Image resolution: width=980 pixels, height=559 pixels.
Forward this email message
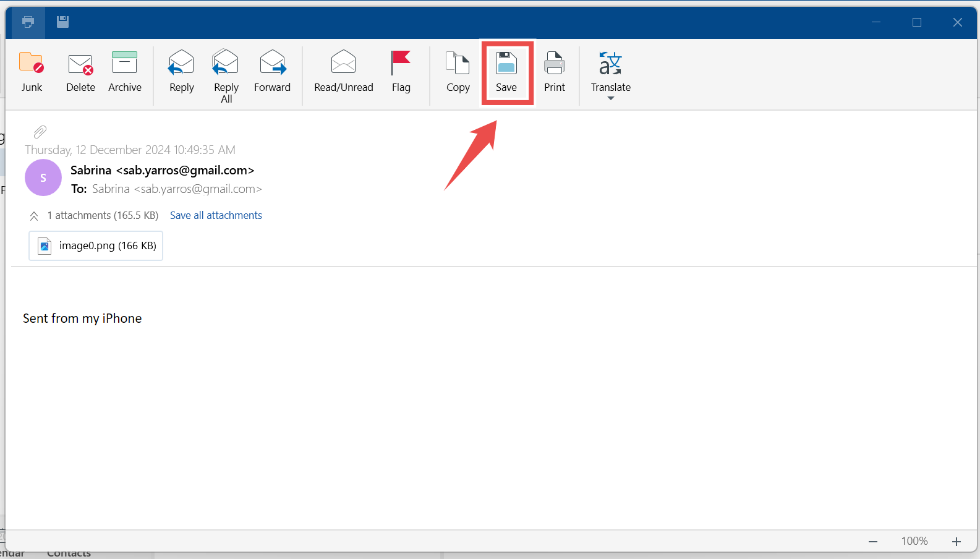click(x=272, y=72)
